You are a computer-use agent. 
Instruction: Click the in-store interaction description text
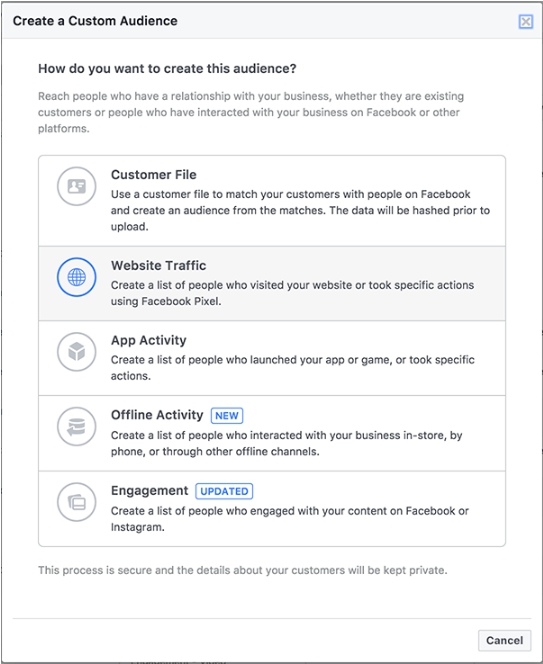[287, 443]
